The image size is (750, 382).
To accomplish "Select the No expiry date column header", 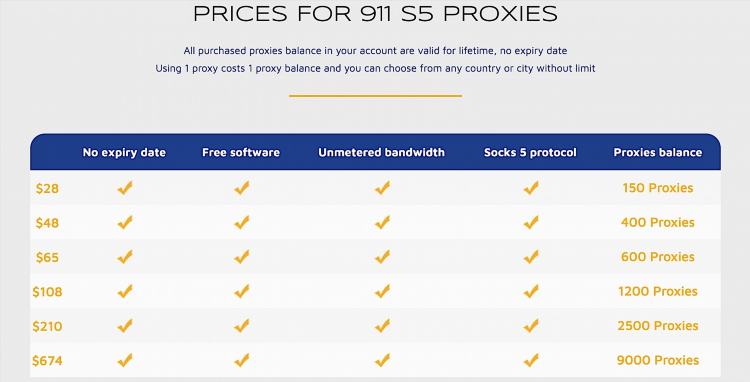I will (x=124, y=153).
